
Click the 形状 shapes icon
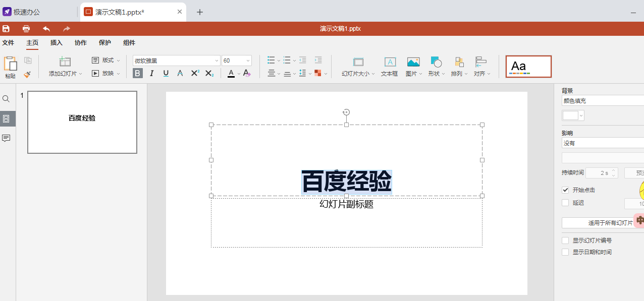[436, 62]
